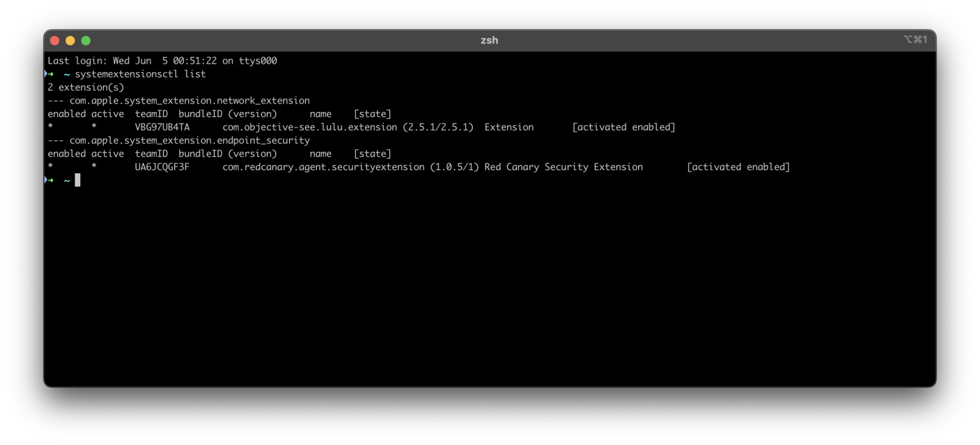Minimize the terminal with yellow button
Image resolution: width=980 pixels, height=445 pixels.
[70, 40]
